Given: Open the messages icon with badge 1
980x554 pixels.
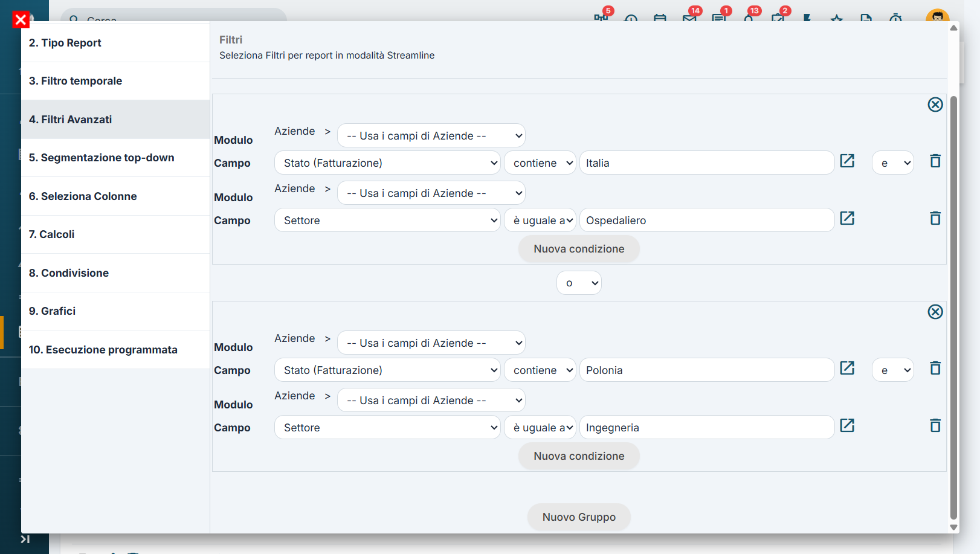Looking at the screenshot, I should click(x=720, y=17).
